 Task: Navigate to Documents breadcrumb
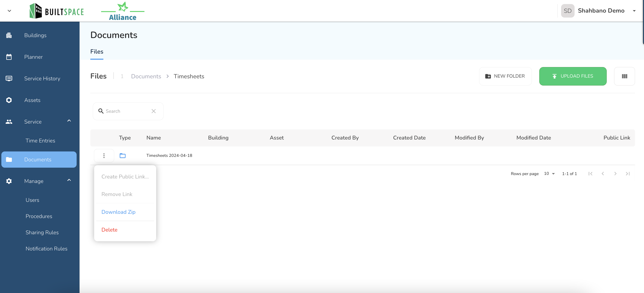146,76
